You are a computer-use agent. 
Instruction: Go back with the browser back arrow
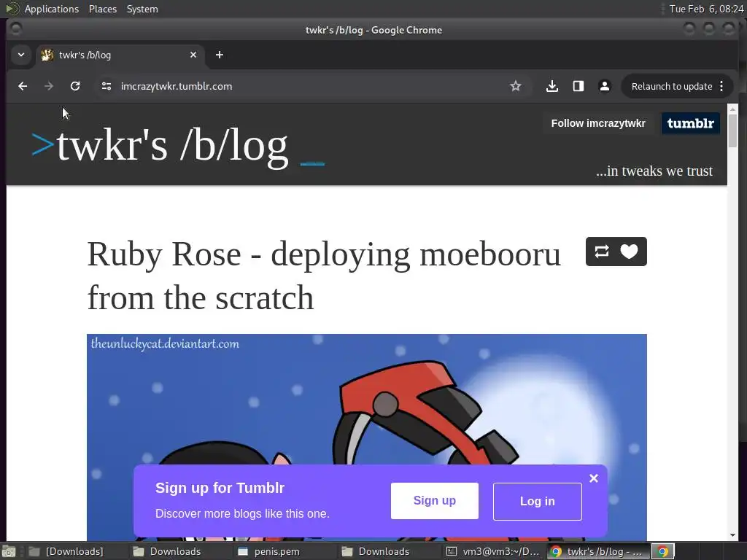23,86
